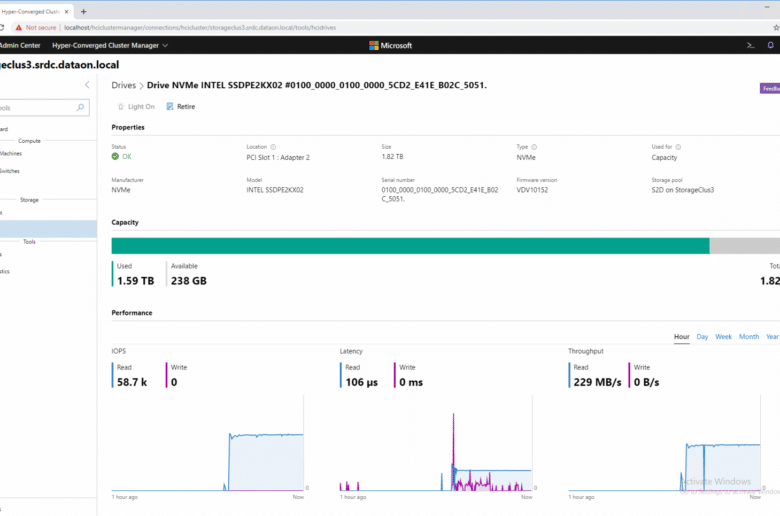Open the PowerShell console icon in header
This screenshot has height=516, width=780.
click(751, 45)
